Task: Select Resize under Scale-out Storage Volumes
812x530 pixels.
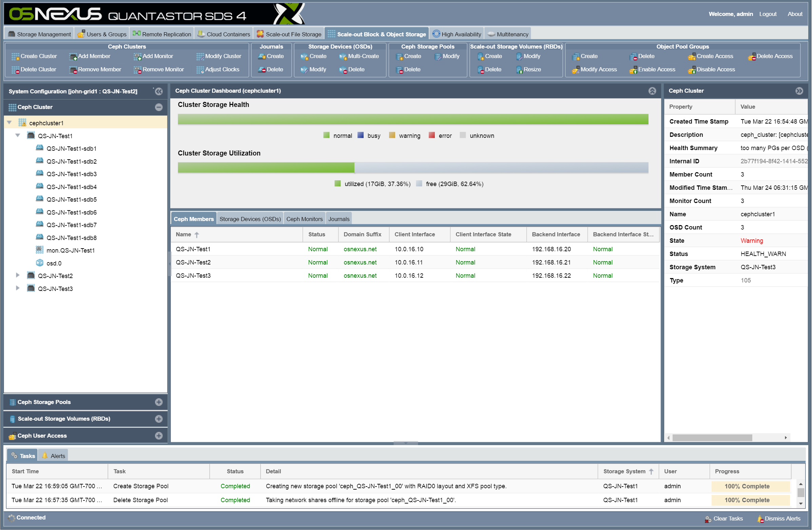Action: (x=533, y=69)
